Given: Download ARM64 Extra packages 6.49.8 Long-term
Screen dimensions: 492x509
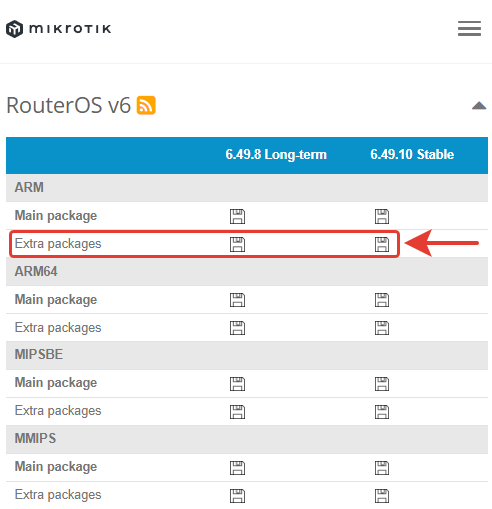Looking at the screenshot, I should 237,328.
